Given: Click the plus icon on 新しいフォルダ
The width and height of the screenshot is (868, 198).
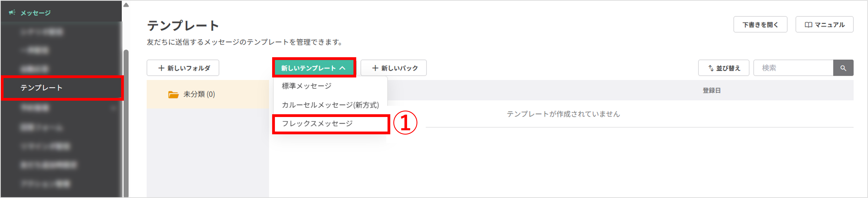Looking at the screenshot, I should coord(161,68).
